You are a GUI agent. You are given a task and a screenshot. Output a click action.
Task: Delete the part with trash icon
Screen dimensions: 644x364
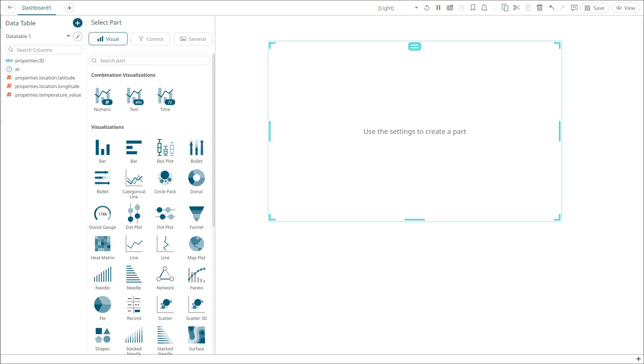click(x=540, y=8)
